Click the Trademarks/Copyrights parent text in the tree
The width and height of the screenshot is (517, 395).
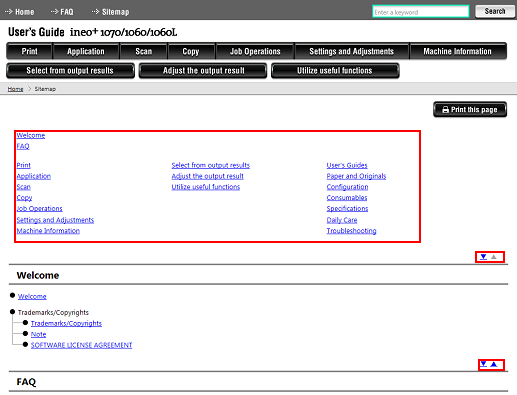pyautogui.click(x=53, y=312)
